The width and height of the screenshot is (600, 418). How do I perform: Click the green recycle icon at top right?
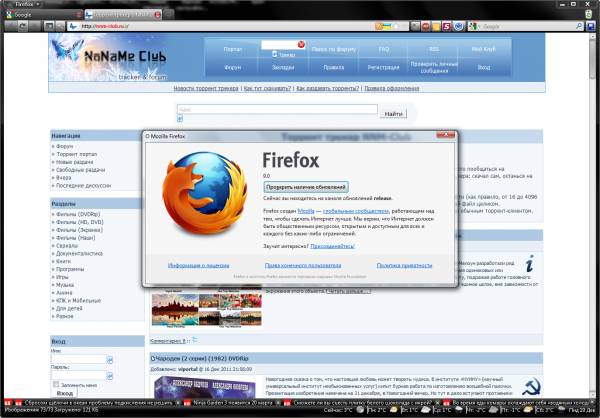589,15
